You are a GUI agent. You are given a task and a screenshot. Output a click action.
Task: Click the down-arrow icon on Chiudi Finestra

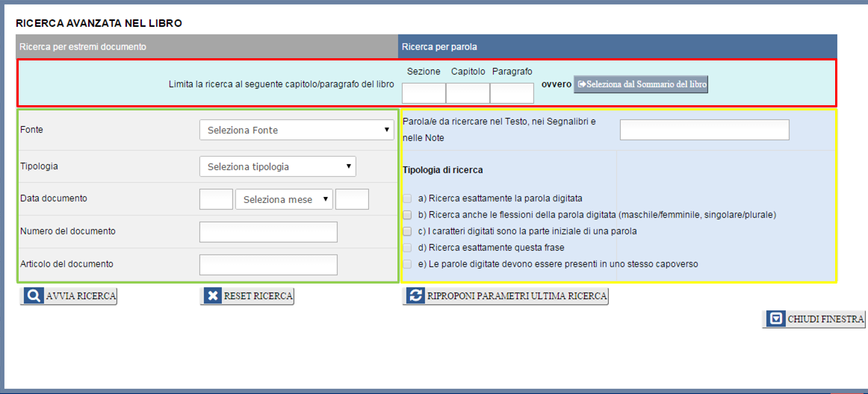[x=775, y=319]
